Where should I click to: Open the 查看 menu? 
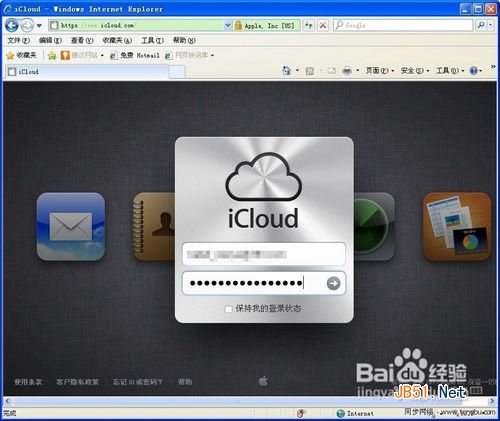click(82, 40)
